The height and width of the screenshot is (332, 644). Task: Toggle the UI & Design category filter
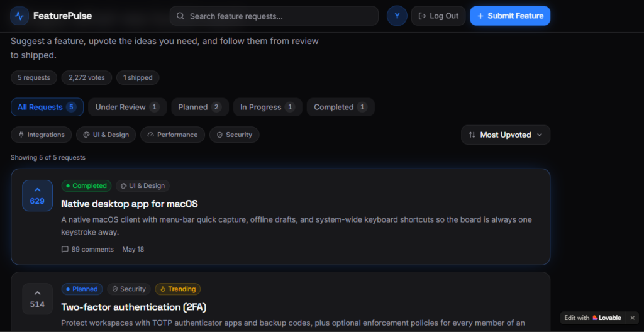pyautogui.click(x=106, y=135)
